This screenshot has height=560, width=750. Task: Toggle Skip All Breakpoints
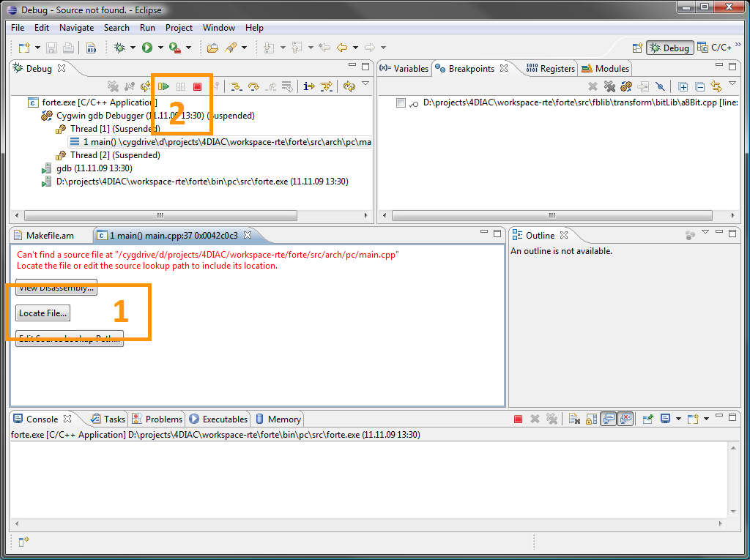[x=661, y=86]
